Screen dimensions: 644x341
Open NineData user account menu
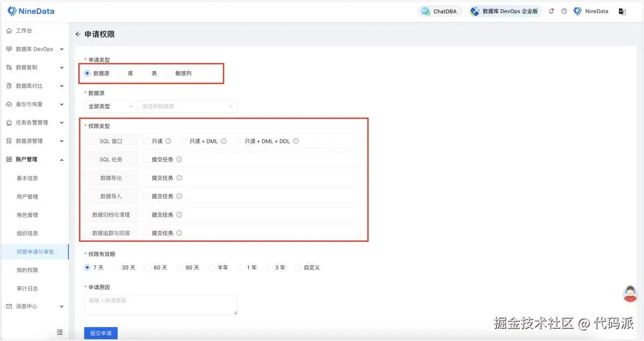[591, 11]
